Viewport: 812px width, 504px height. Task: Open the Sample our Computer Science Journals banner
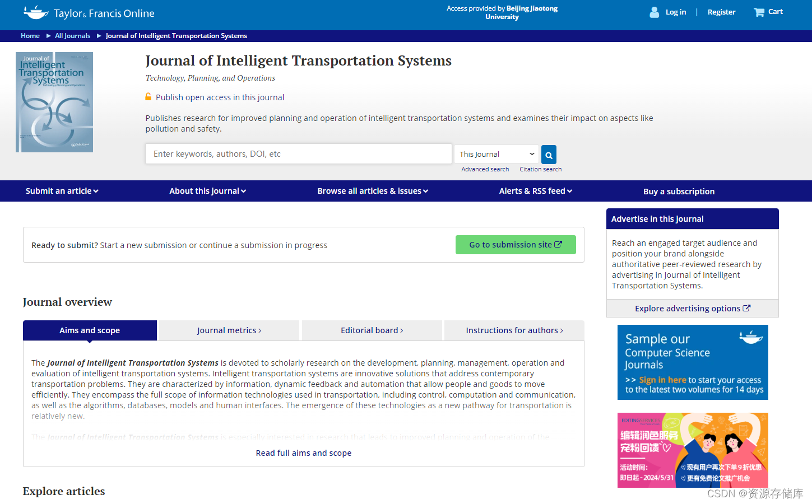coord(693,362)
